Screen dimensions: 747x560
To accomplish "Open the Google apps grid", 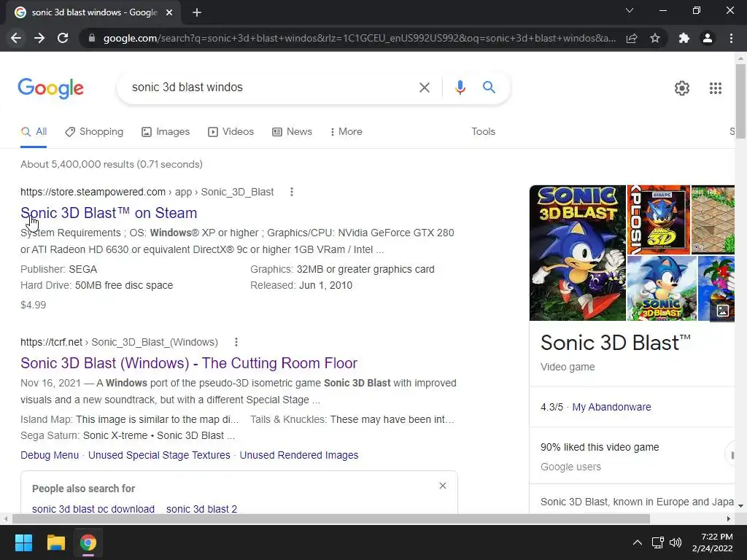I will (716, 88).
